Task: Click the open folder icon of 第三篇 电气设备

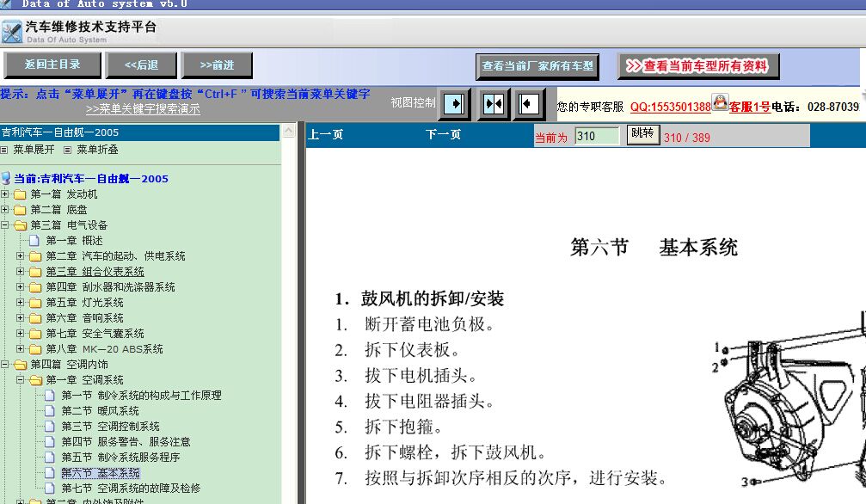Action: point(20,225)
